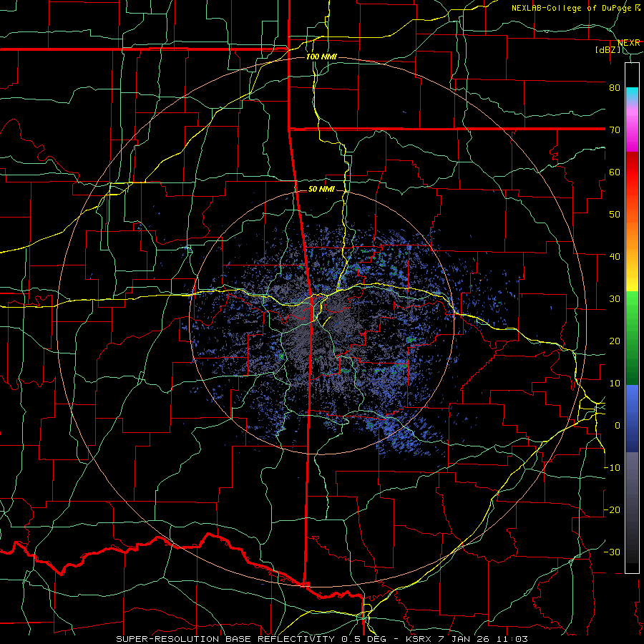Viewport: 644px width, 644px height.
Task: Click the magenta segment of the color bar
Action: click(x=632, y=132)
